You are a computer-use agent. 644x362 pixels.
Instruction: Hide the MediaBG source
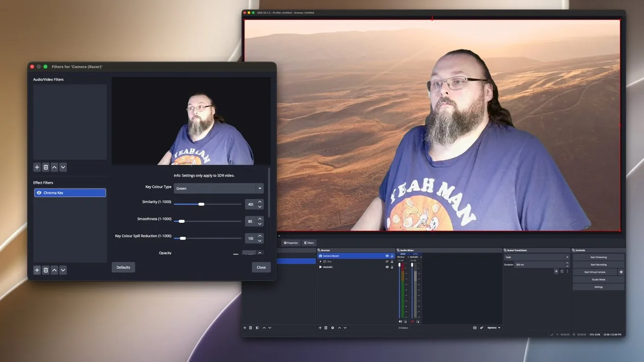387,267
